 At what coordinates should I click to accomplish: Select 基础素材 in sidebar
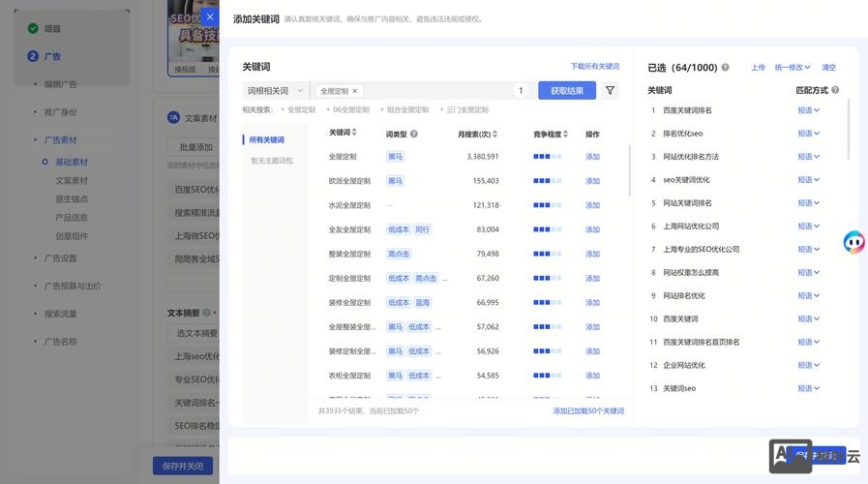(x=72, y=162)
